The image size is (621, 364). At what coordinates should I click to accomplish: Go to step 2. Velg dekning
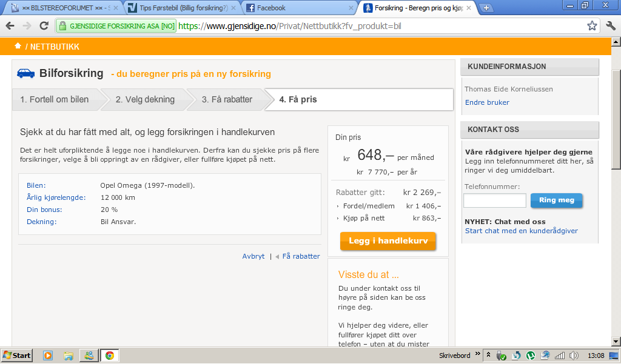coord(146,99)
